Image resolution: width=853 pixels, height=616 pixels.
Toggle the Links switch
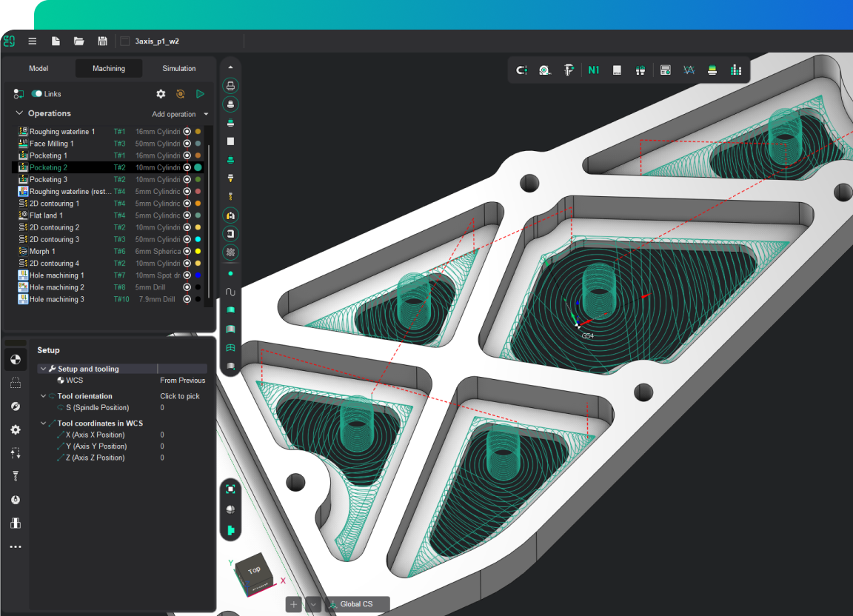pos(37,94)
